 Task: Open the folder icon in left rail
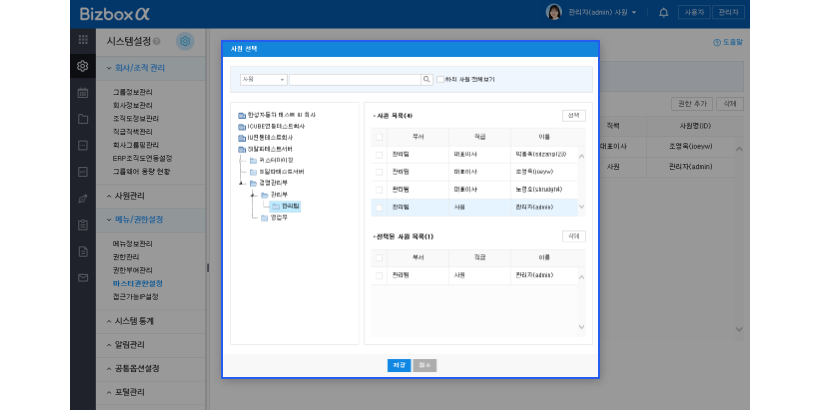(x=83, y=119)
